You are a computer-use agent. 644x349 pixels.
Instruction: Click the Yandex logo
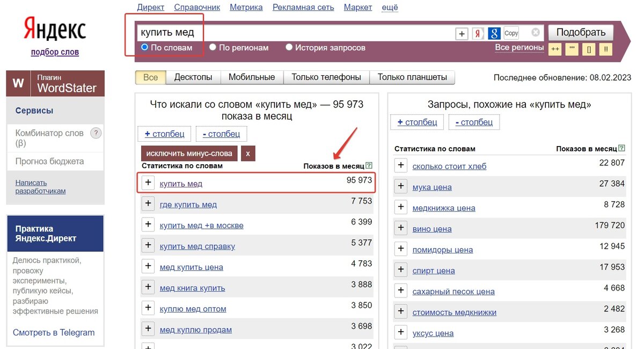coord(55,28)
